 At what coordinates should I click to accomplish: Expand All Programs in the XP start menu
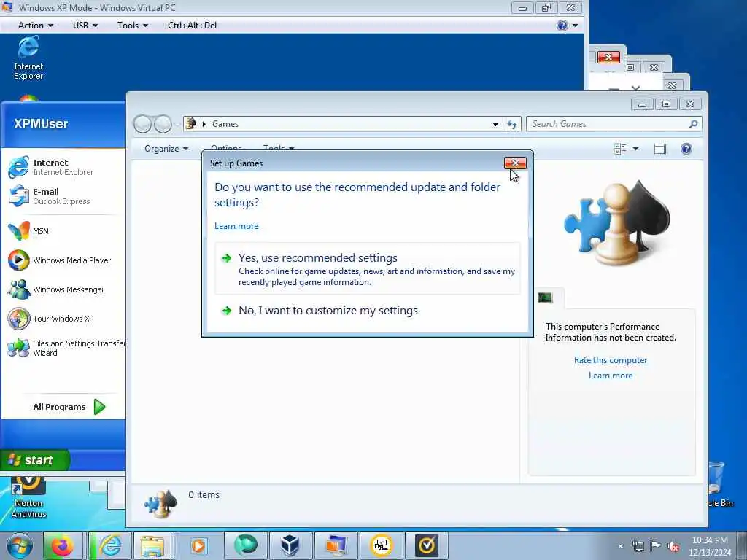click(69, 407)
